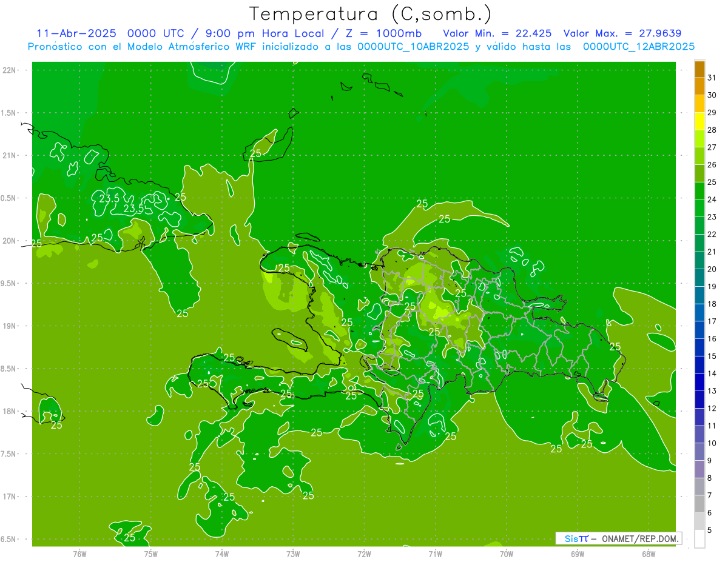Click the '17N' latitude axis label
The height and width of the screenshot is (562, 728).
coord(9,497)
